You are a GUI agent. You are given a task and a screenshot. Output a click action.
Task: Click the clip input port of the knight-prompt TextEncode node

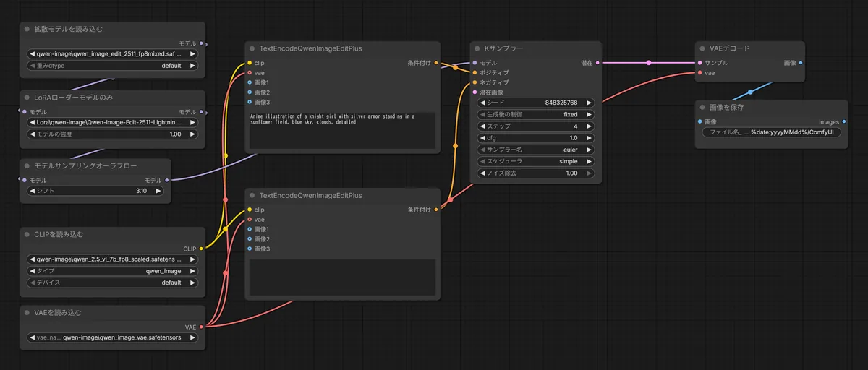(250, 63)
